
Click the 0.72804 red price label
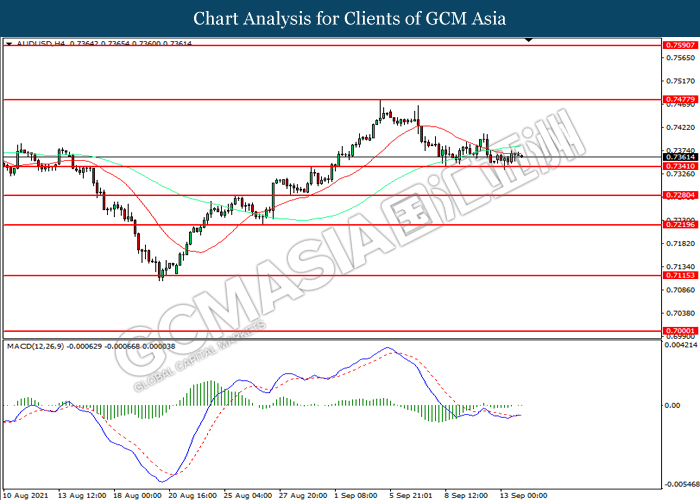pos(680,195)
